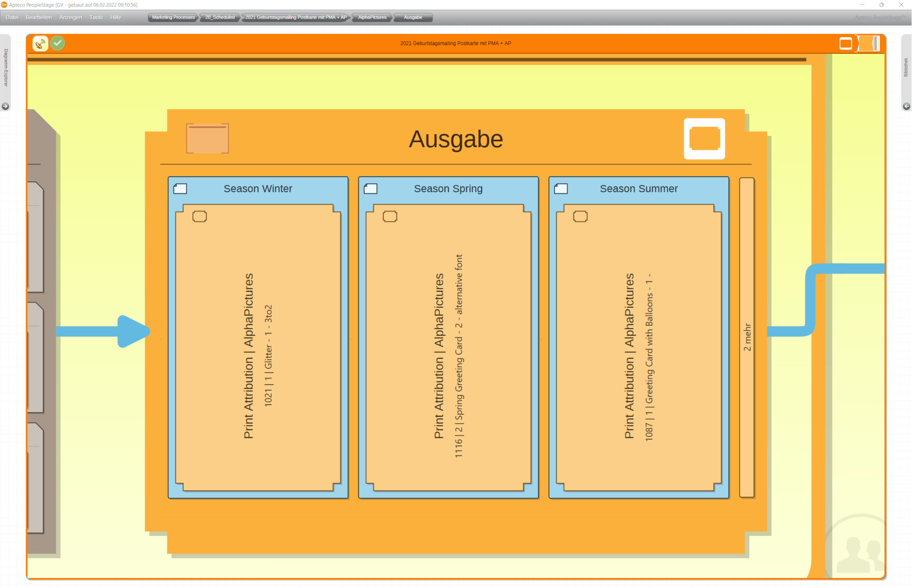Select the Season Winter header label
The width and height of the screenshot is (912, 588).
258,189
